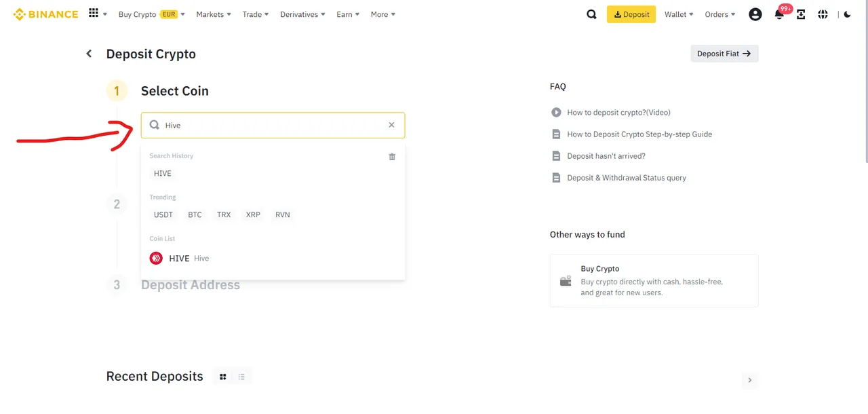Expand the Buy Crypto EUR dropdown
Viewport: 868px width, 414px height.
(x=151, y=14)
